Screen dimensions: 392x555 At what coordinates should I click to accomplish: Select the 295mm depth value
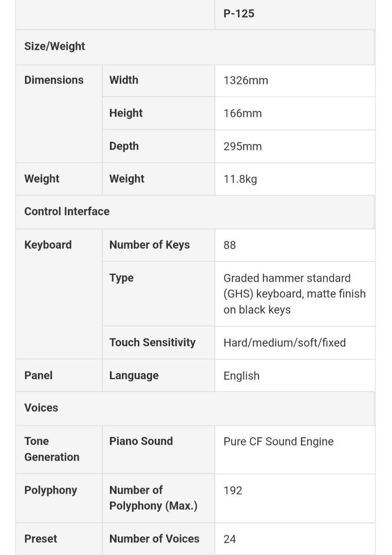click(242, 146)
